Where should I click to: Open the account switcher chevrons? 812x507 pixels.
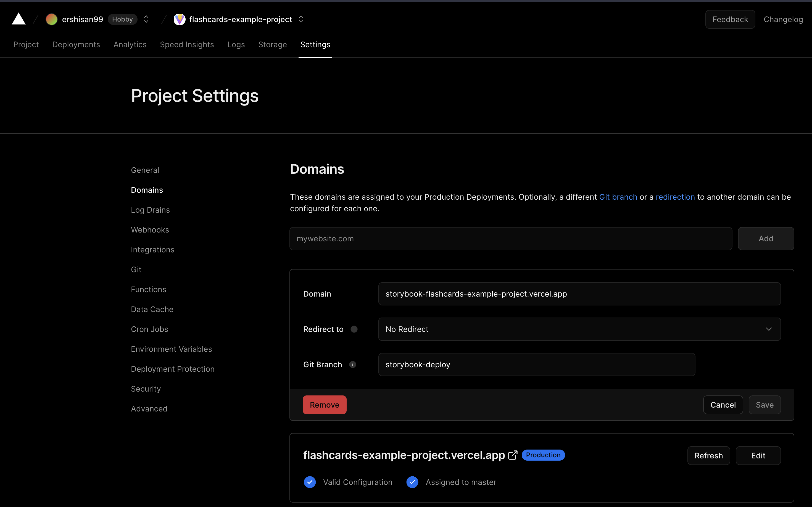146,19
